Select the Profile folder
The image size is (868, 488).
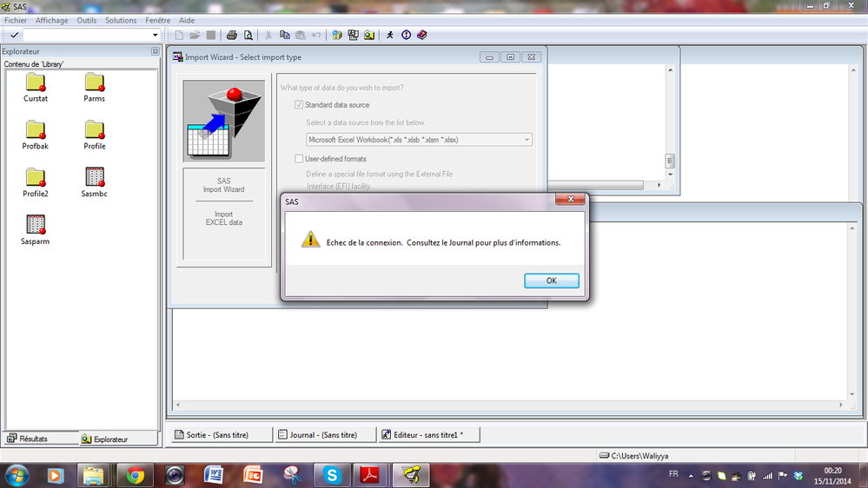94,135
